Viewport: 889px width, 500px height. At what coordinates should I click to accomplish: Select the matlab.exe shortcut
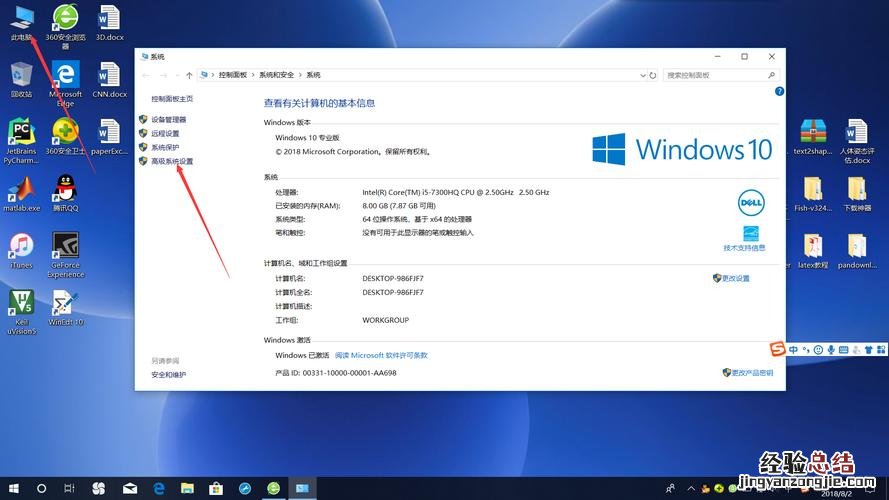click(x=22, y=194)
